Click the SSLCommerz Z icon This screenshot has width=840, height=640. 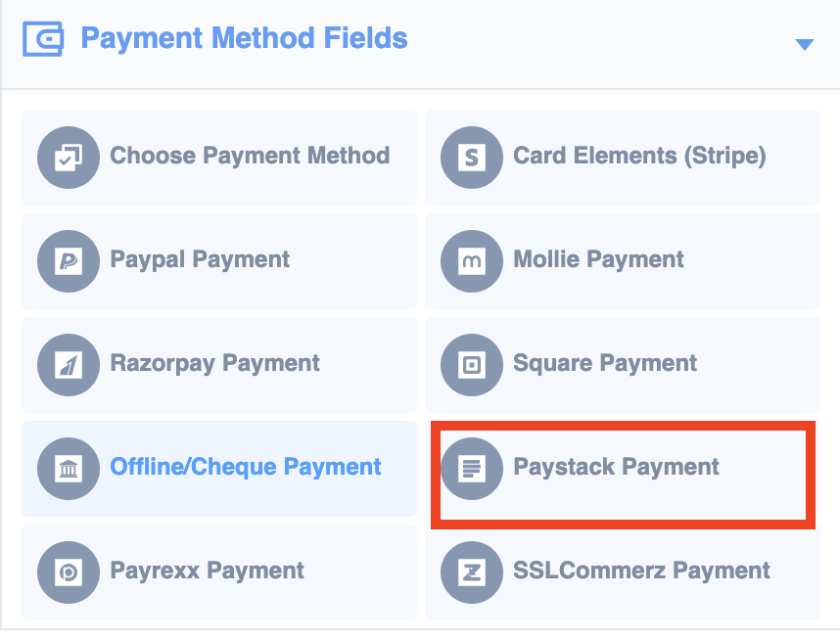pyautogui.click(x=472, y=572)
